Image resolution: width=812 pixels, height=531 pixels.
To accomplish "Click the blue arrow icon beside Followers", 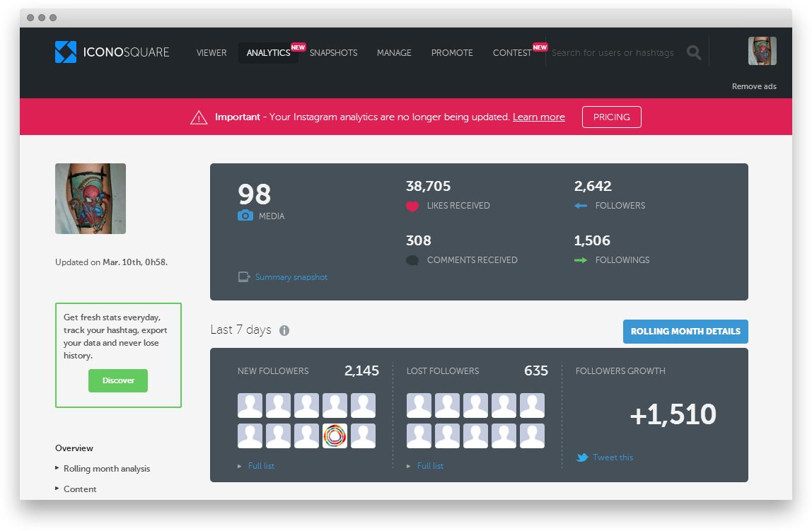I will (582, 206).
